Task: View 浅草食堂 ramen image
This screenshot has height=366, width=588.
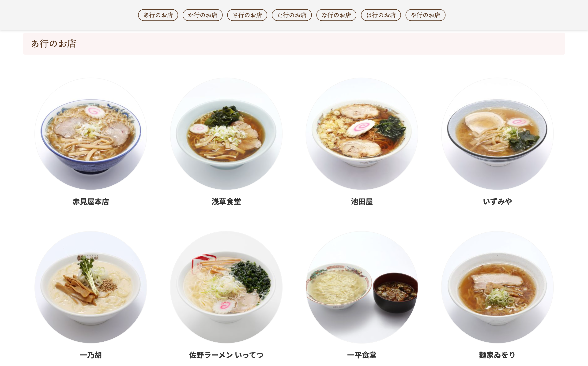Action: [x=226, y=134]
